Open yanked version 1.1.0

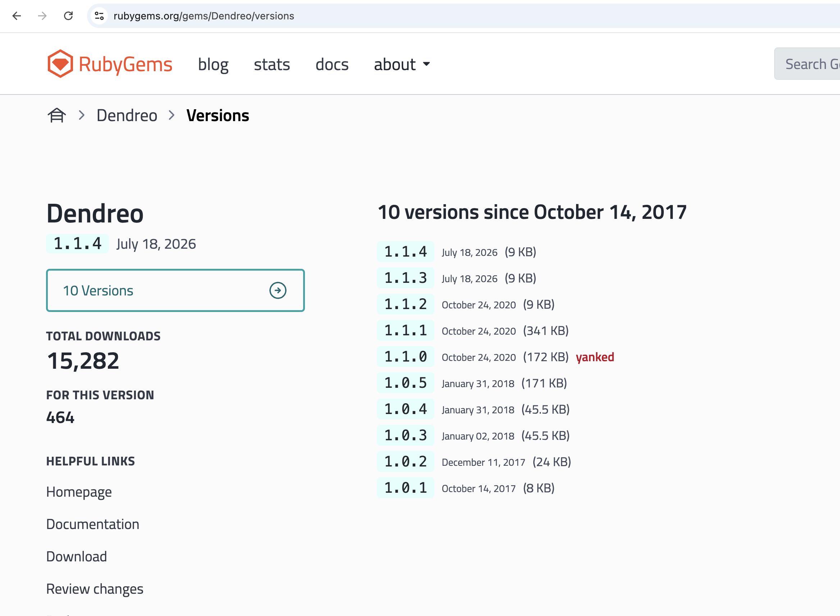[x=406, y=357]
